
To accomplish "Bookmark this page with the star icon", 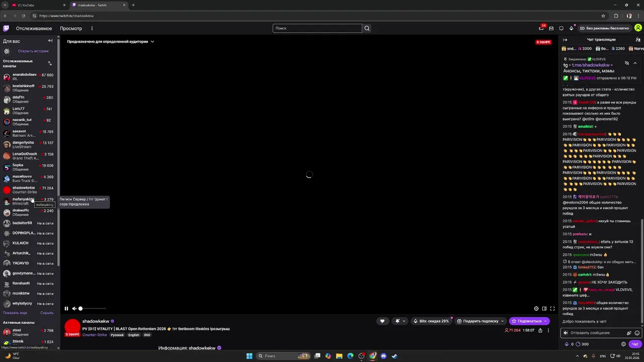I will [x=603, y=16].
